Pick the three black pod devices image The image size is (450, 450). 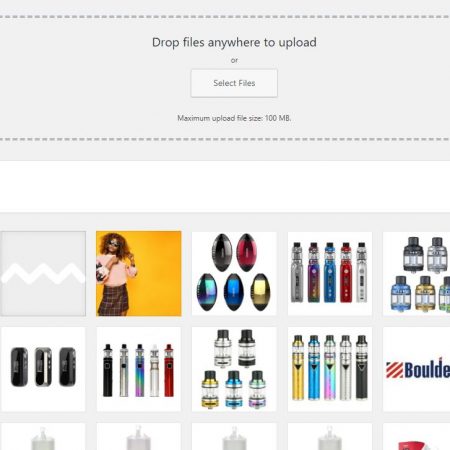coord(43,369)
